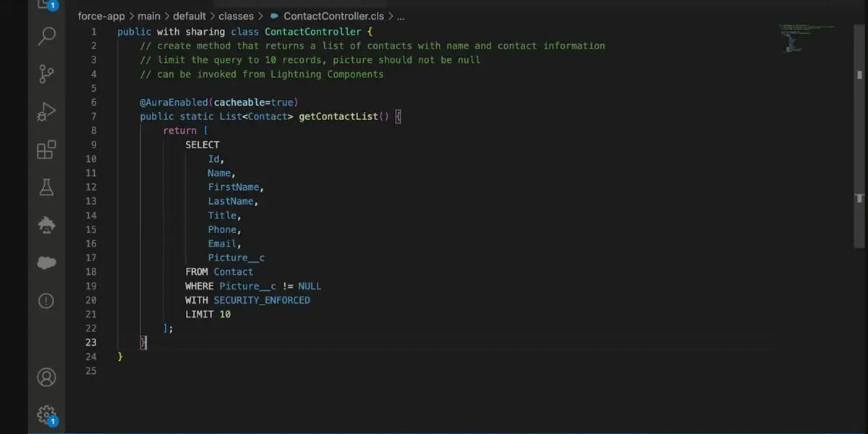Click the warning circle icon in activity bar
This screenshot has width=868, height=434.
pos(46,300)
